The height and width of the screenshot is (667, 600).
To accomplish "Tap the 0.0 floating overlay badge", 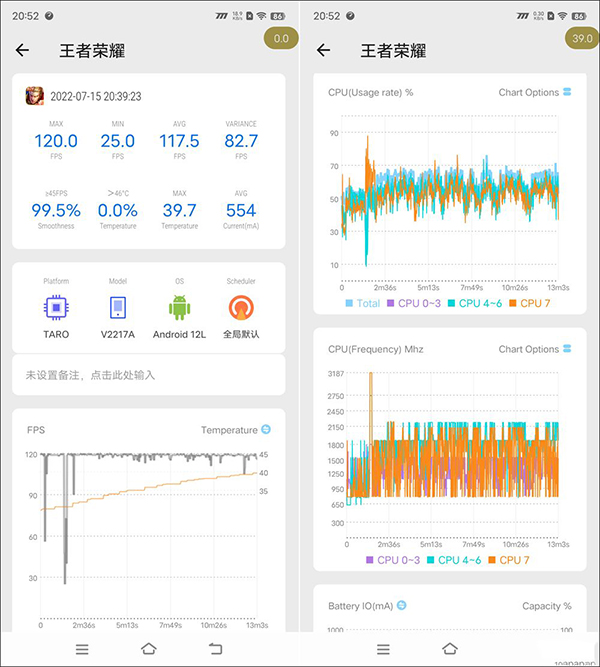I will tap(281, 39).
